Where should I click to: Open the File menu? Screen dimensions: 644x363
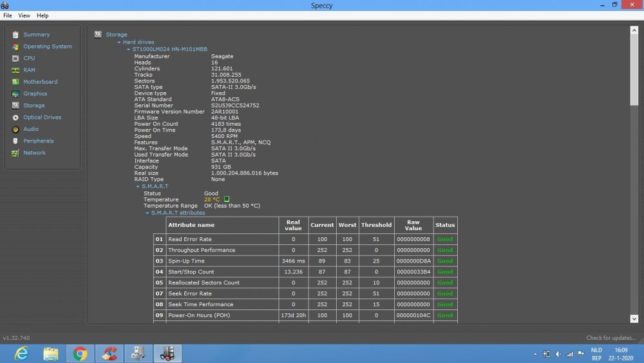point(7,15)
